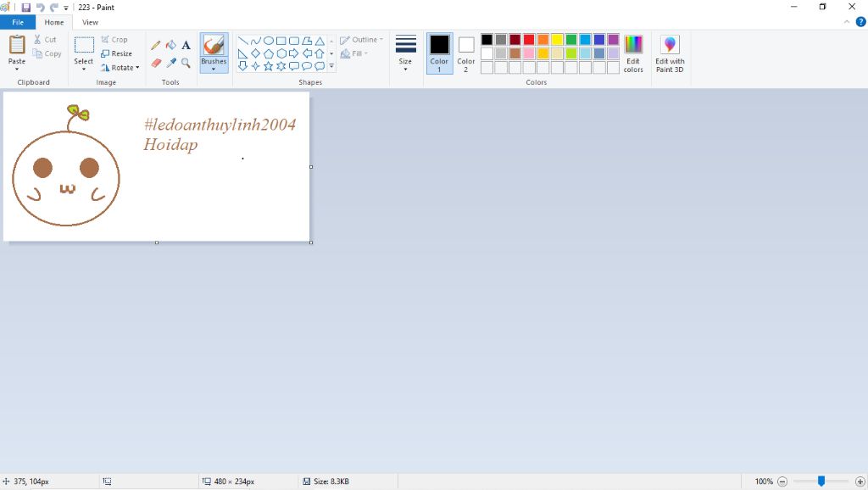This screenshot has width=868, height=490.
Task: Choose the Right arrow shape
Action: (x=294, y=53)
